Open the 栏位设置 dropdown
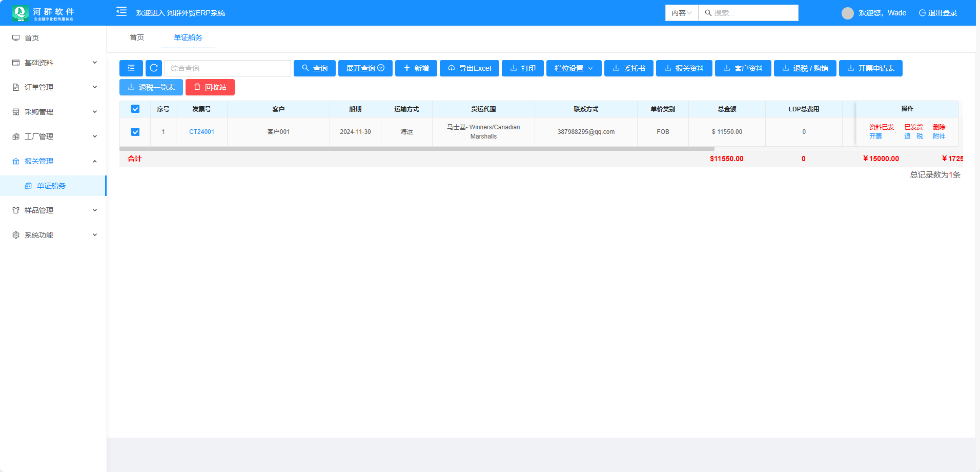Screen dimensions: 980x472 click(x=574, y=68)
